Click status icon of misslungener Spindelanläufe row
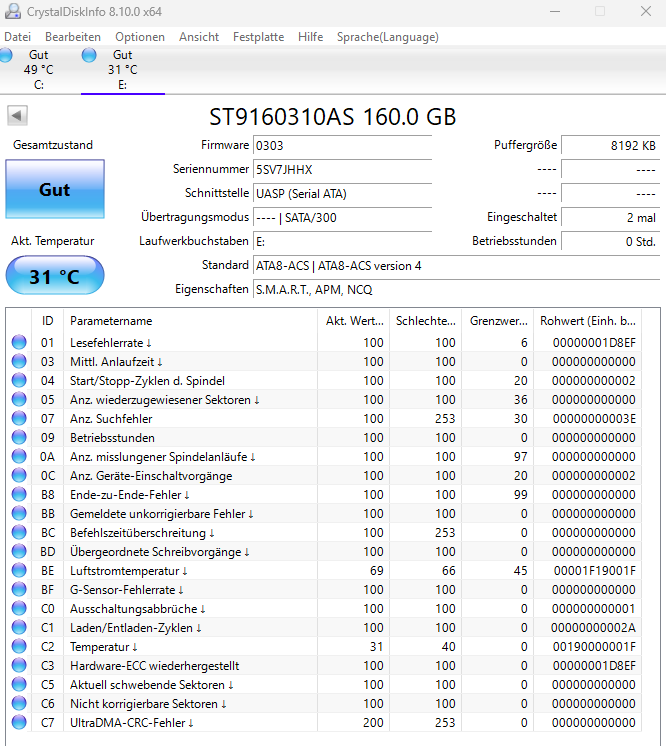The image size is (666, 746). 19,457
